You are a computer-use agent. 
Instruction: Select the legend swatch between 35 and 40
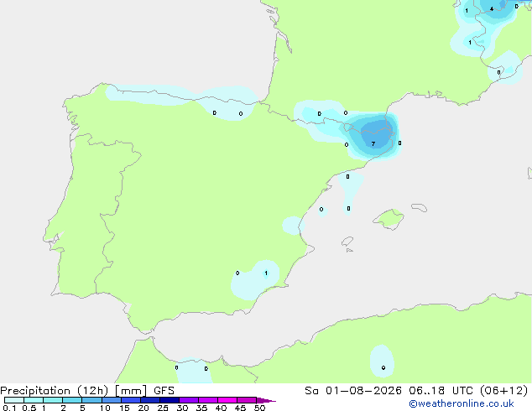coord(208,400)
